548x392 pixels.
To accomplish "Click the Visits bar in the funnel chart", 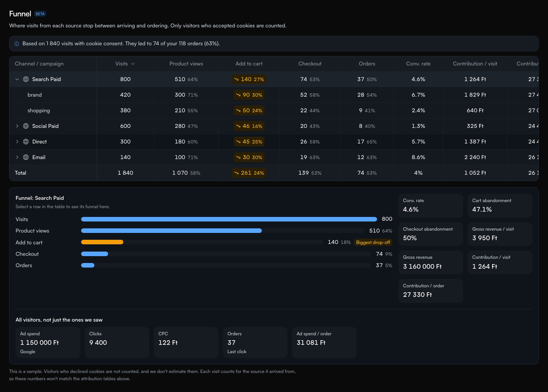I will (229, 219).
